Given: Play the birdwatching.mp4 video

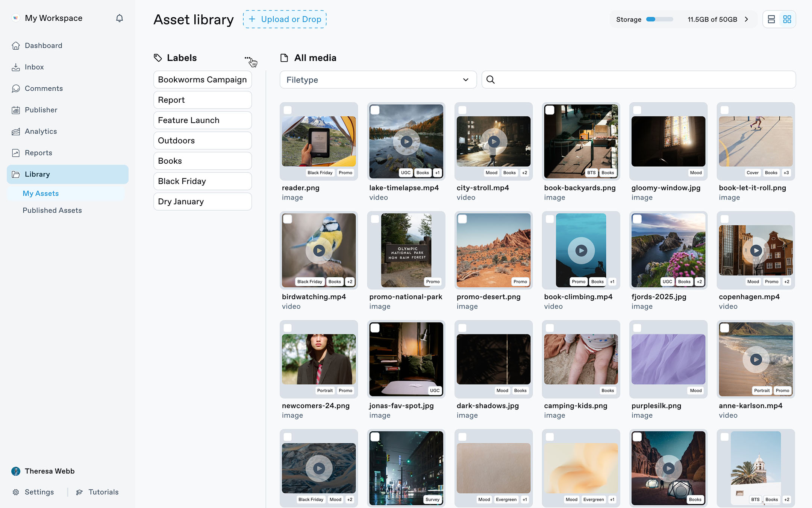Looking at the screenshot, I should [319, 250].
